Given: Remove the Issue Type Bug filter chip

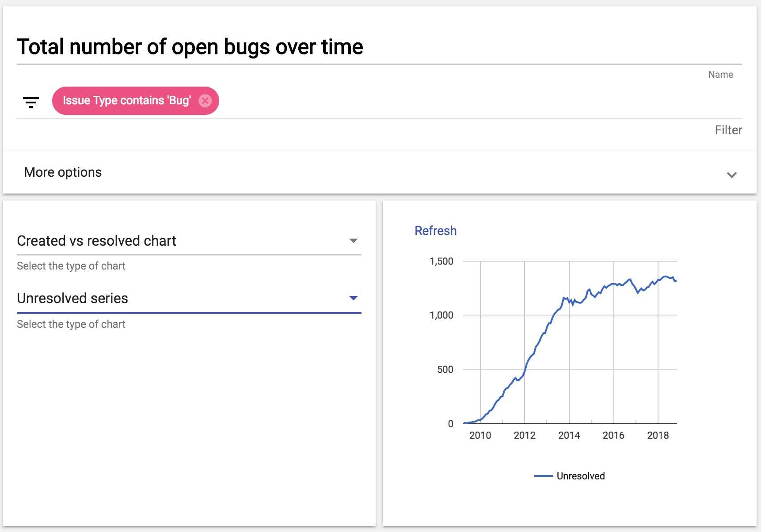Looking at the screenshot, I should click(x=205, y=101).
